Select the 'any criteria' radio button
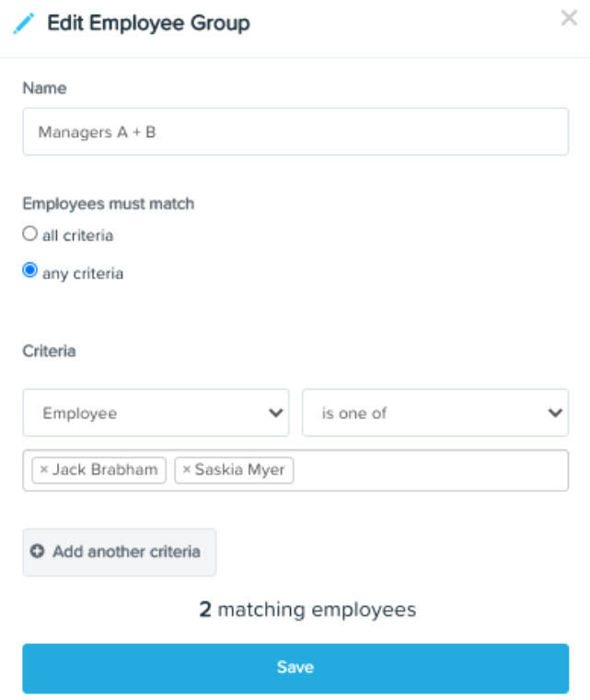590x700 pixels. tap(29, 270)
